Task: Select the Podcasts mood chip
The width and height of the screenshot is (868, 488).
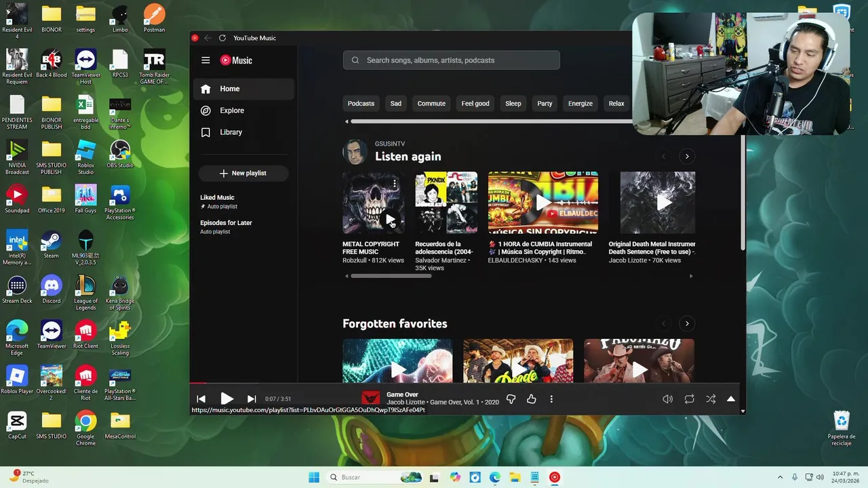Action: point(361,104)
